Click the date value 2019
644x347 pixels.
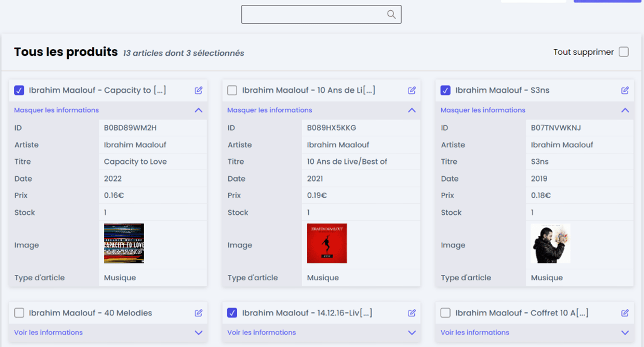(539, 179)
